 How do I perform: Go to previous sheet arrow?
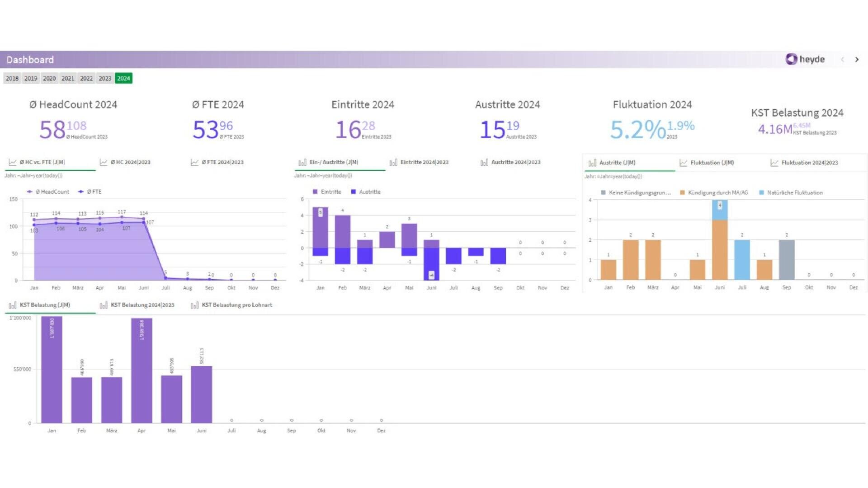tap(842, 60)
